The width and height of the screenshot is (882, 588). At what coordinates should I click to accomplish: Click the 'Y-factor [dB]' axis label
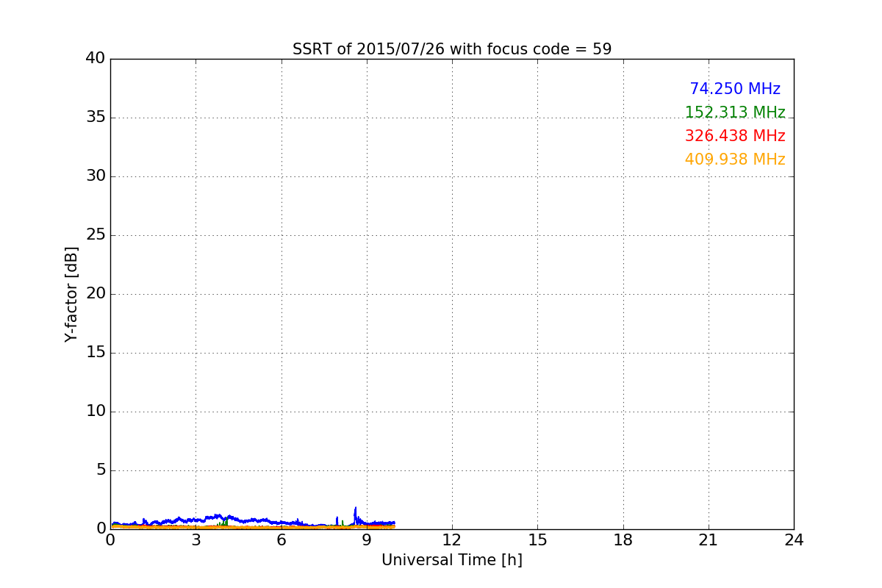(71, 294)
